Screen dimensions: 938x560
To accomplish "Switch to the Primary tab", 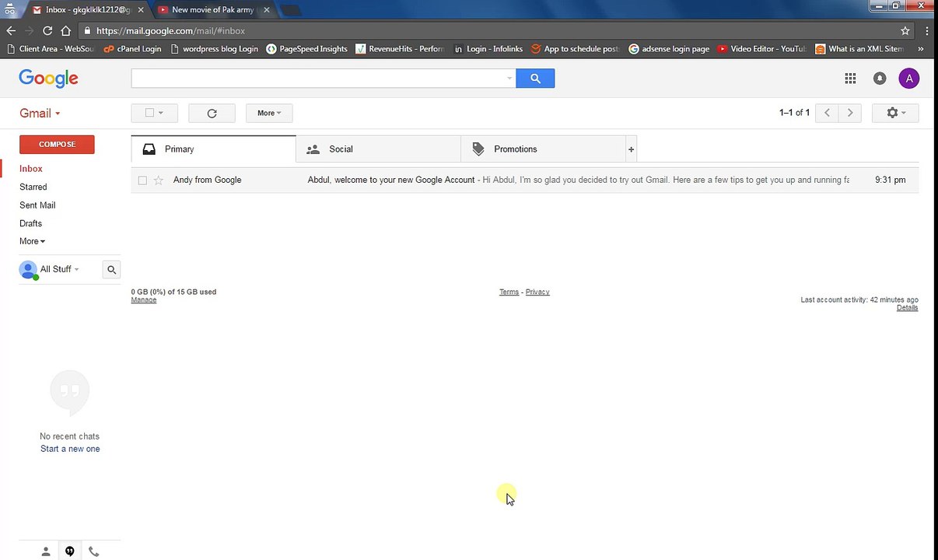I will click(213, 149).
